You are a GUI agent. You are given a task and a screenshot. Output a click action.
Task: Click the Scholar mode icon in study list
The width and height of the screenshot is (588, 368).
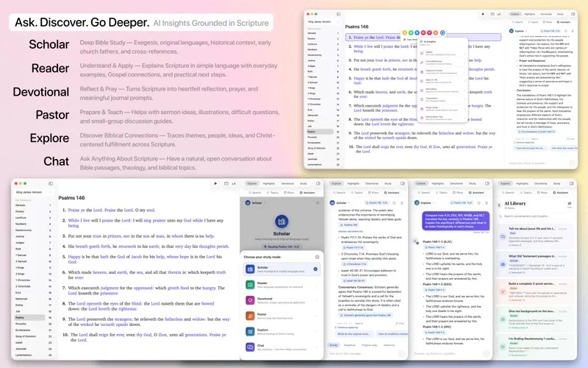250,269
